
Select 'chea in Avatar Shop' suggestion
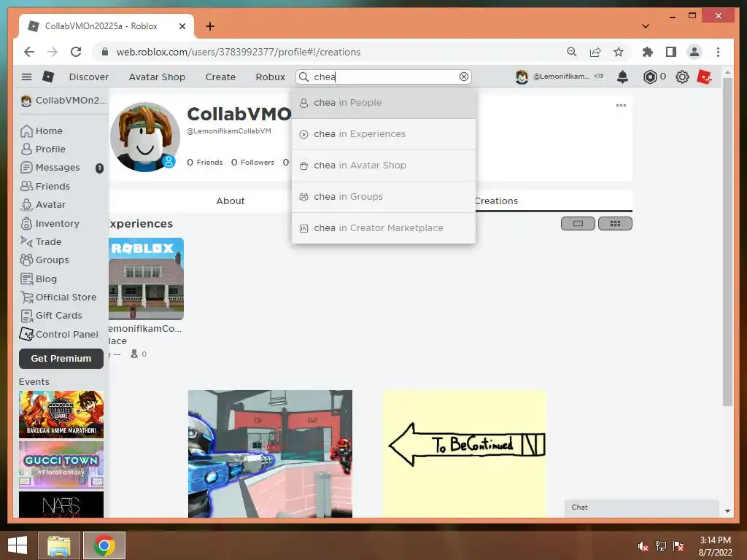tap(384, 166)
